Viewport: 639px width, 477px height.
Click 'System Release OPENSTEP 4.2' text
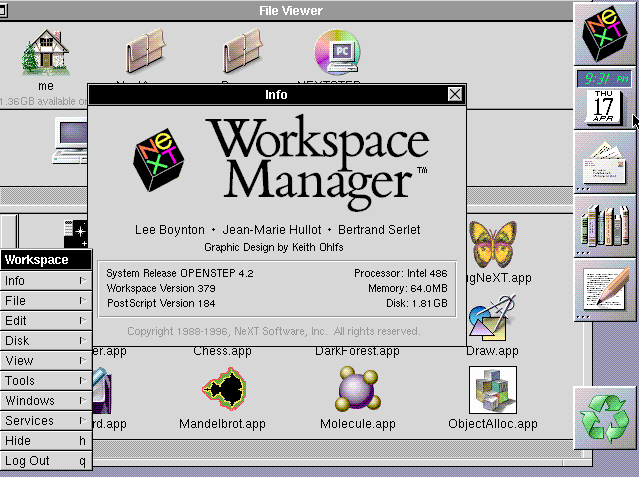tap(180, 273)
